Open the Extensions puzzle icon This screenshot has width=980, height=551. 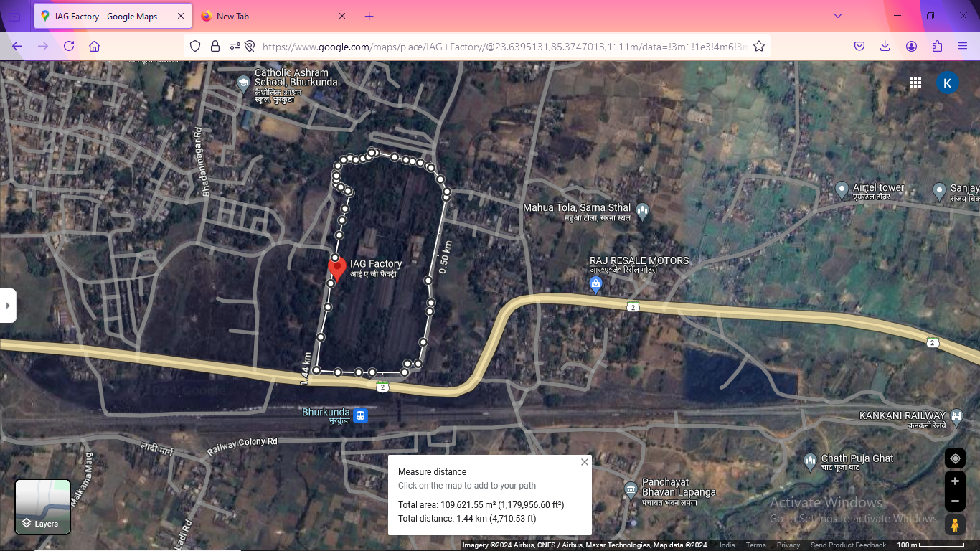[937, 46]
